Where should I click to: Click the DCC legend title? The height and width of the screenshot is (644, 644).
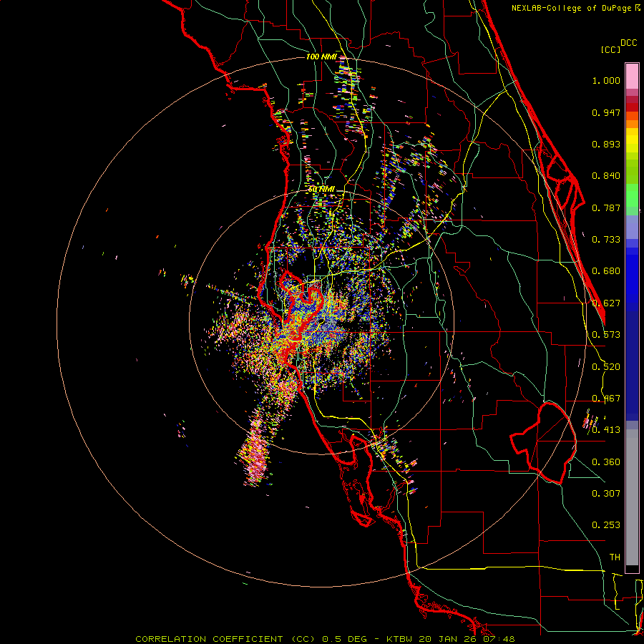pyautogui.click(x=628, y=43)
